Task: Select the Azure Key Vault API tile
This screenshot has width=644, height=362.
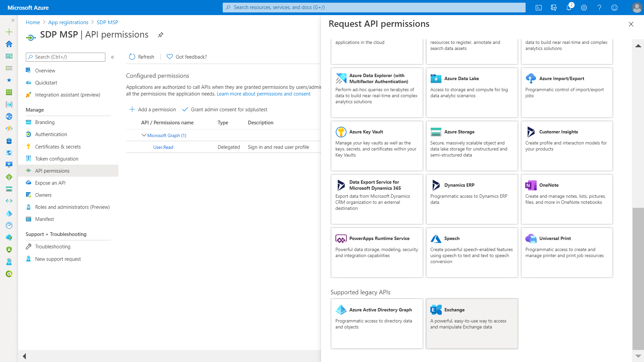Action: tap(377, 146)
